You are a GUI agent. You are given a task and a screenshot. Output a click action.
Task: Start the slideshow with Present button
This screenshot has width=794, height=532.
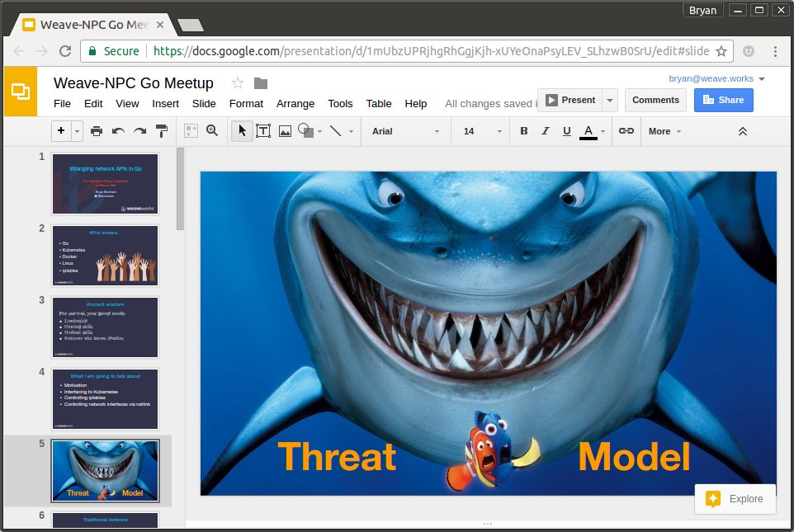(570, 101)
